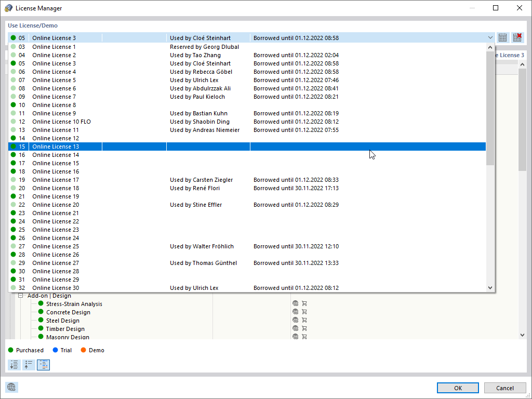The height and width of the screenshot is (399, 532).
Task: Select Online License 11 used by Andreas Niemeier
Action: (x=247, y=130)
